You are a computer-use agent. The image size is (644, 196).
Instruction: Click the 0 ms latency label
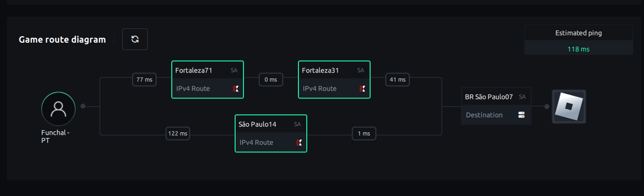point(271,79)
